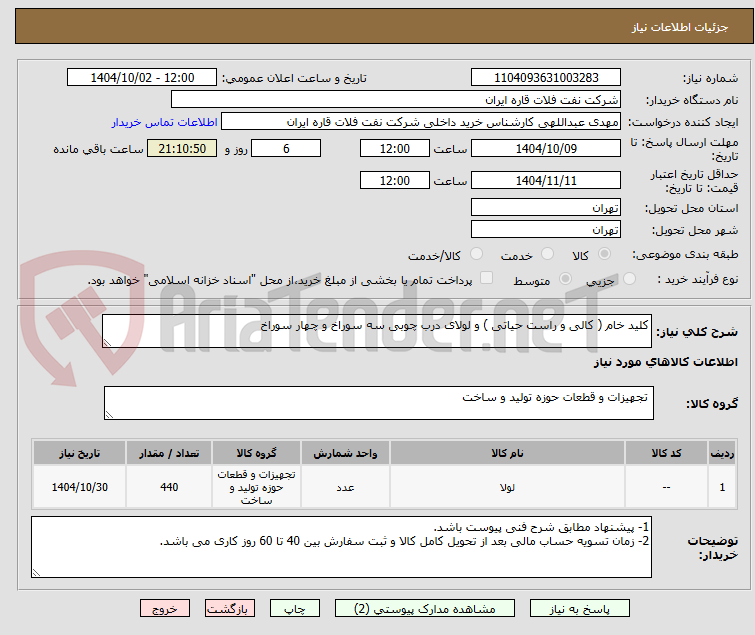Screen dimensions: 755x635
Task: Click the گروه کالا table column header
Action: [256, 453]
